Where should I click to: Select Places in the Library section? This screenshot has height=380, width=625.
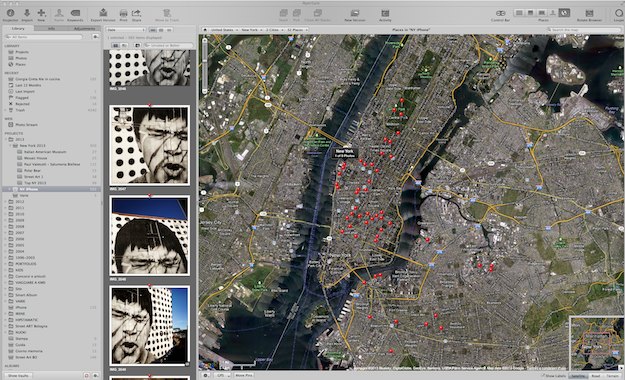coord(20,64)
